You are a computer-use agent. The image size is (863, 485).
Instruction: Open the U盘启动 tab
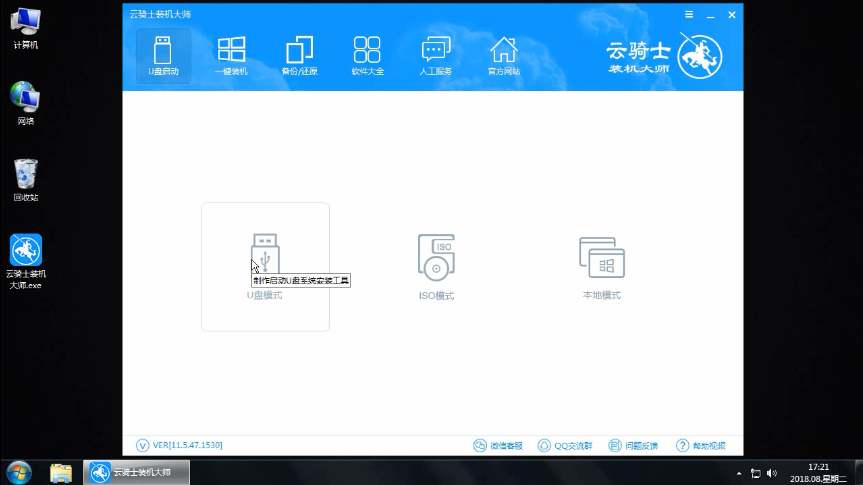coord(163,56)
